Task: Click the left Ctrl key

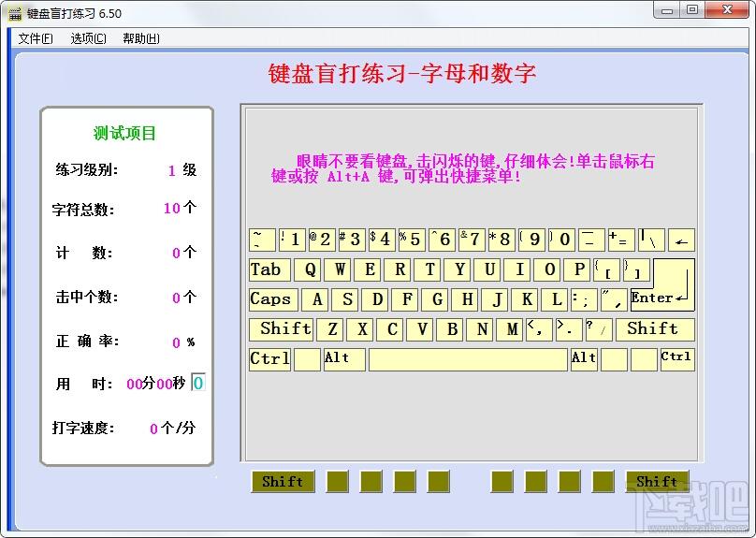Action: [x=269, y=359]
